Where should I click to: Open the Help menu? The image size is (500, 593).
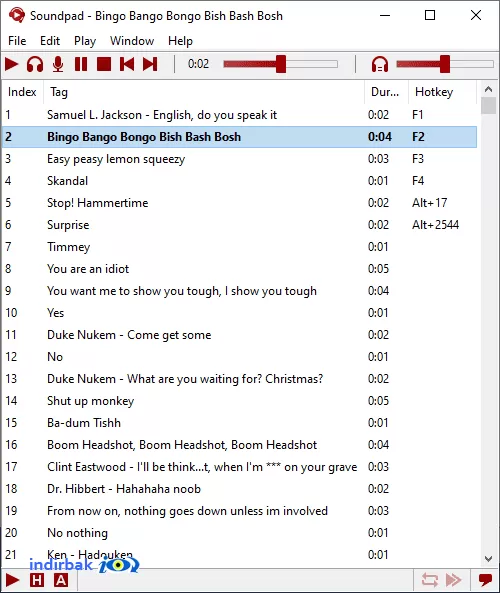point(180,41)
